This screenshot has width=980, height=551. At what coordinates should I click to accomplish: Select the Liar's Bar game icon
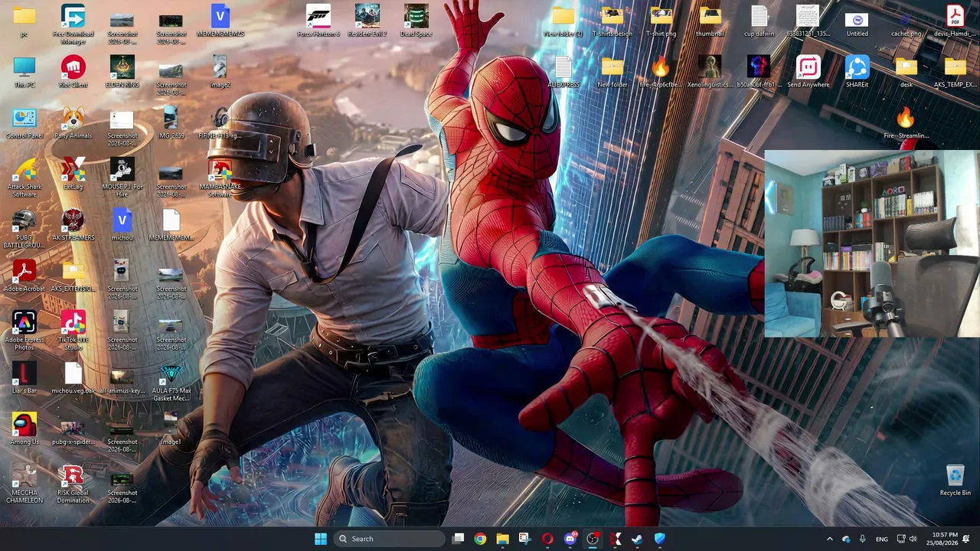[x=24, y=379]
